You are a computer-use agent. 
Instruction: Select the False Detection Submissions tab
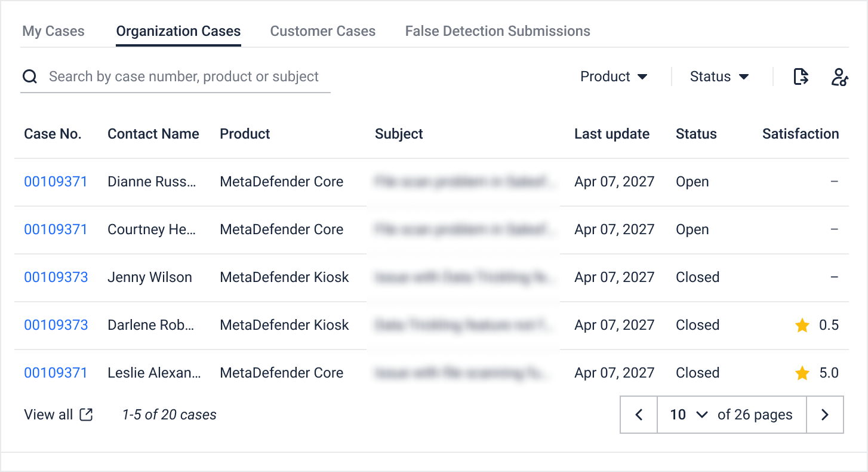point(497,31)
